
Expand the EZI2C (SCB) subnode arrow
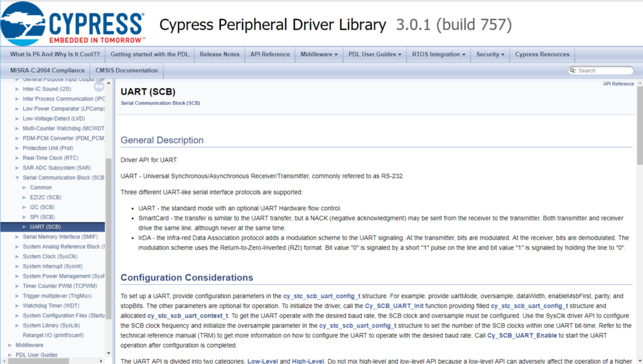click(24, 197)
